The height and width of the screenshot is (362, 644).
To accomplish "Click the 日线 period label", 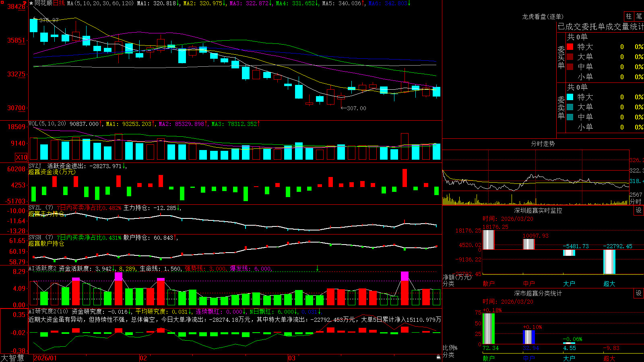I will 59,3.
